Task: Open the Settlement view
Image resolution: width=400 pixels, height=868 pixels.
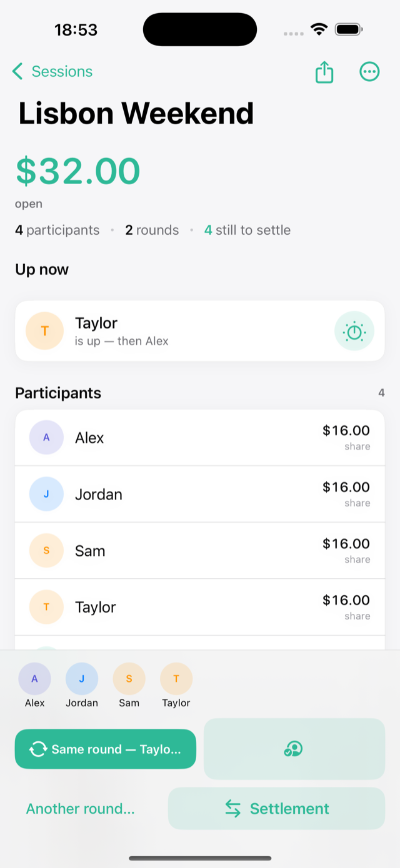Action: click(276, 809)
